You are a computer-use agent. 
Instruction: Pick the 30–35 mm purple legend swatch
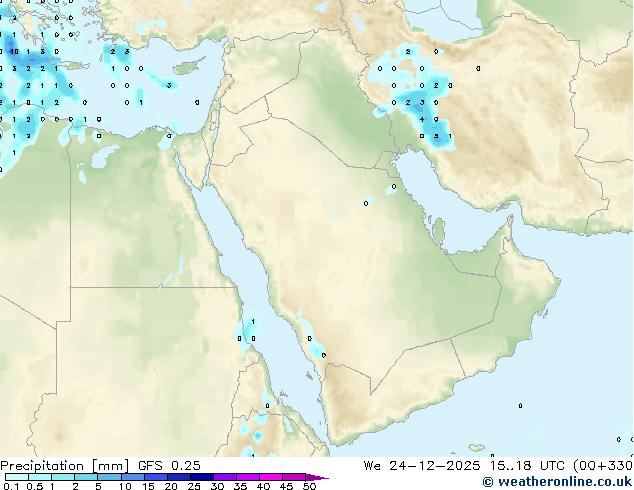point(224,477)
